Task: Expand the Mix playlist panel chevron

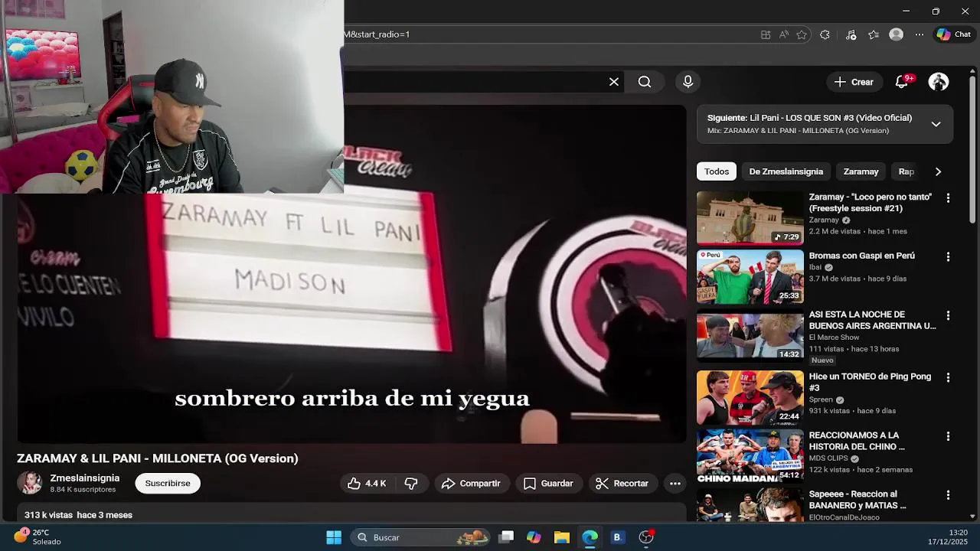Action: click(936, 124)
